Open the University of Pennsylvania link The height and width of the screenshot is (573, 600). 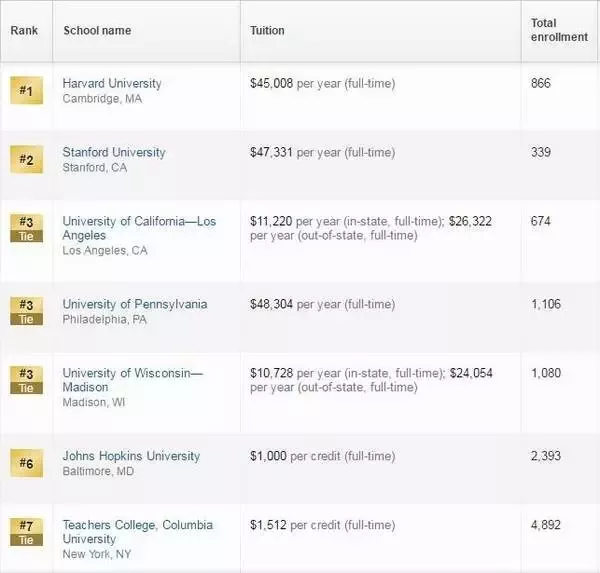[x=135, y=304]
